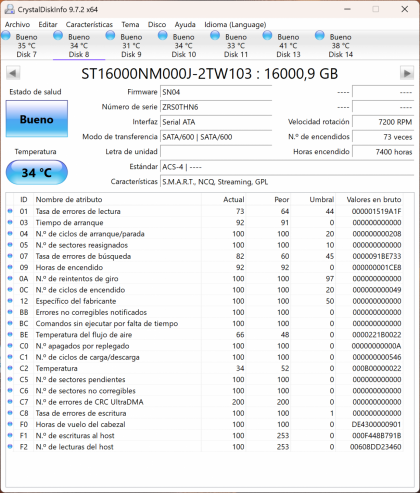420x493 pixels.
Task: Go to next disk with right arrow
Action: [x=407, y=73]
